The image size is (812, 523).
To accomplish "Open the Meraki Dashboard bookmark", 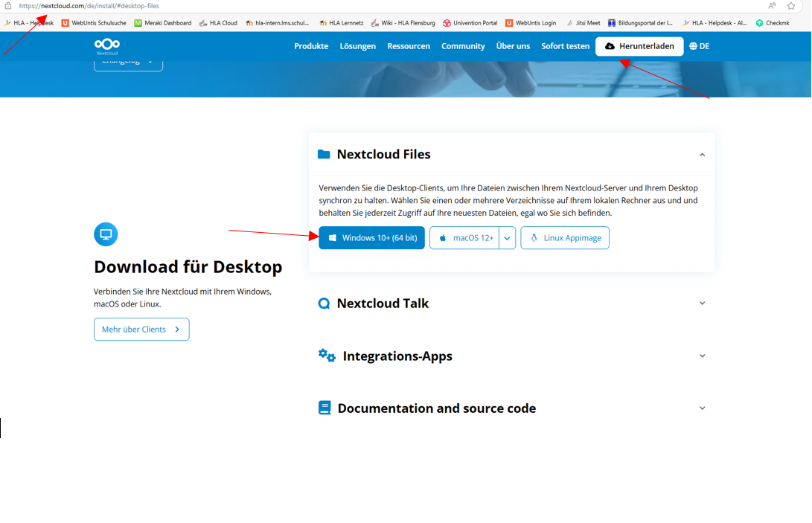I will 162,23.
